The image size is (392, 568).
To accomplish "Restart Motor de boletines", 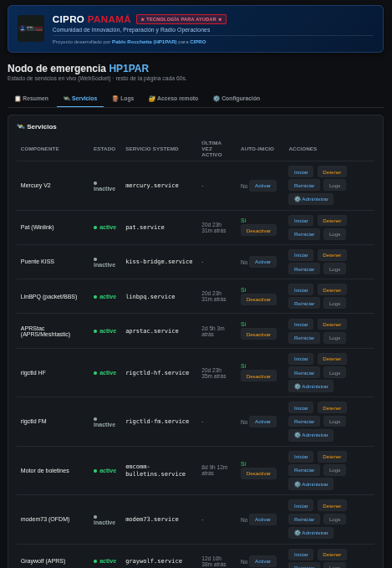I will [x=304, y=470].
